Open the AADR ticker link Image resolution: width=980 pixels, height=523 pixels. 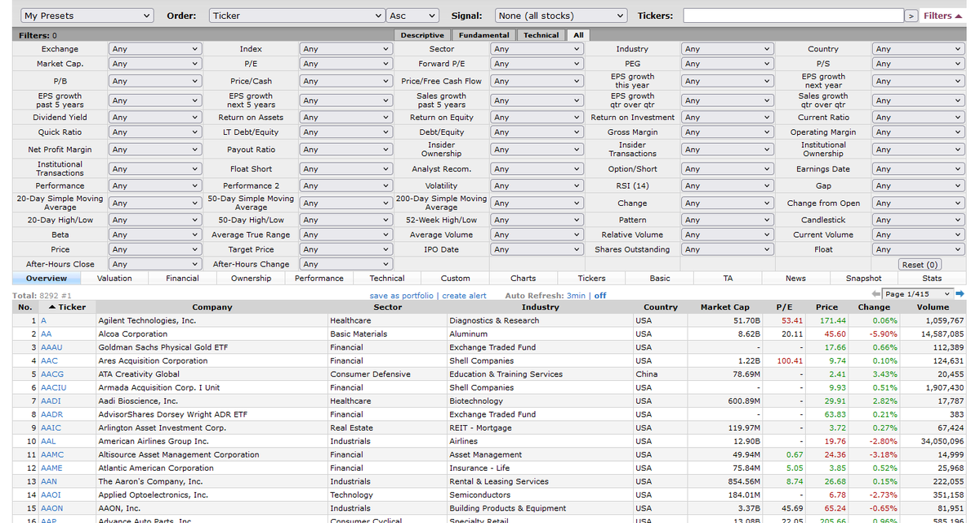tap(51, 414)
